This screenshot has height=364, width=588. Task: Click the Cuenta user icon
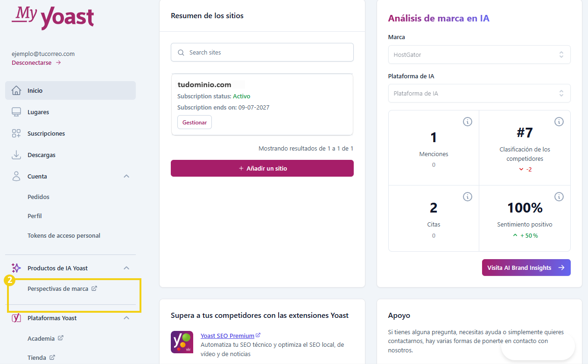pos(16,176)
